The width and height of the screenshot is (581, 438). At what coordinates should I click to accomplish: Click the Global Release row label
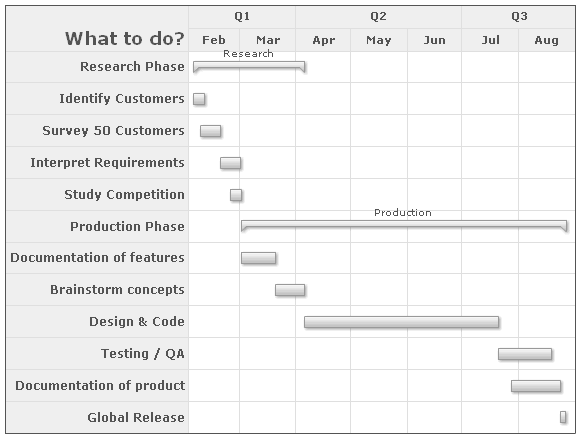(x=136, y=417)
